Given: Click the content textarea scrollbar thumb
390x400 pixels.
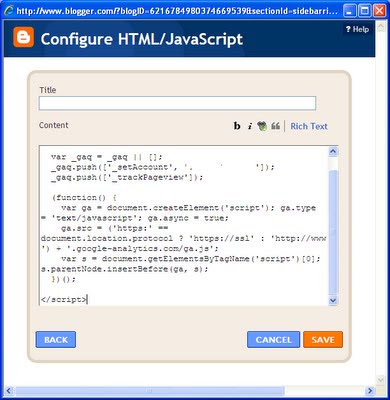Looking at the screenshot, I should pyautogui.click(x=333, y=232).
